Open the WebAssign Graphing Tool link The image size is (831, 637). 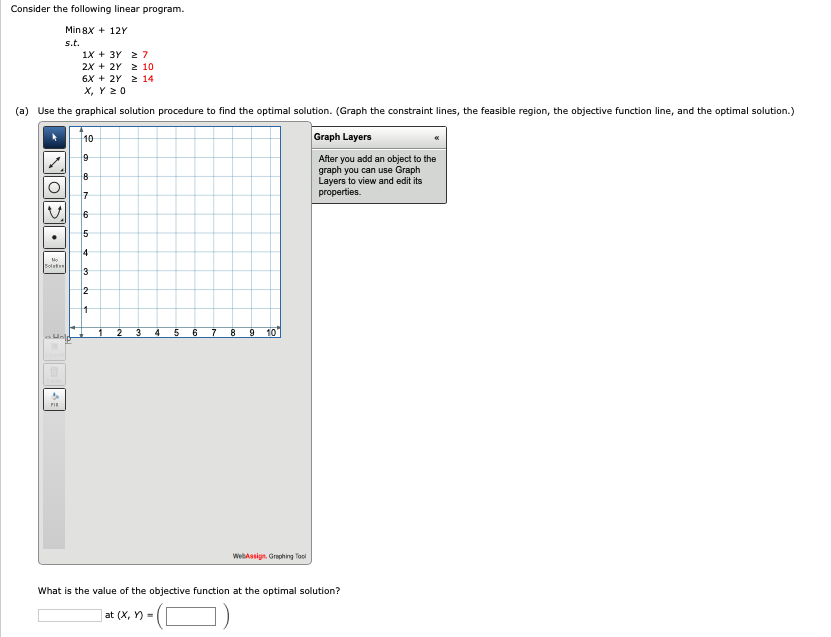pos(268,555)
